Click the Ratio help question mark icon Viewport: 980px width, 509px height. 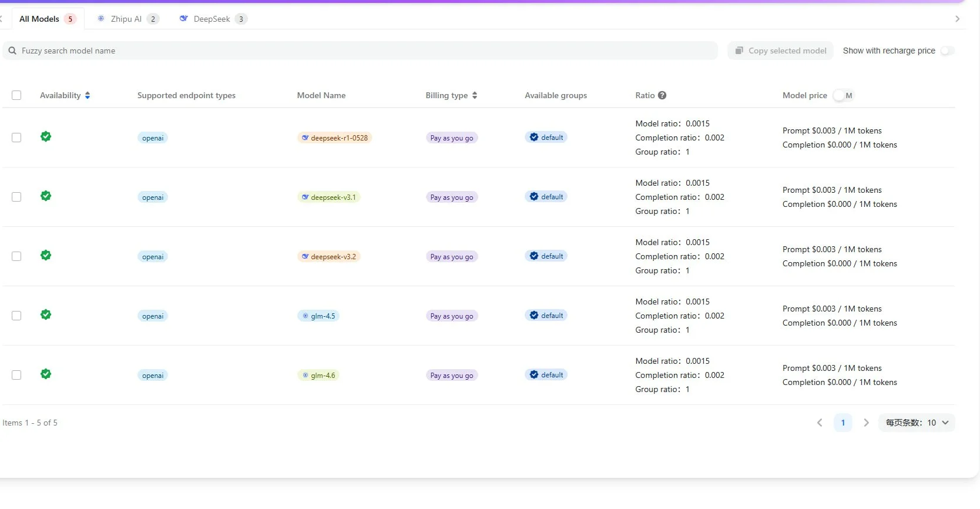(662, 95)
